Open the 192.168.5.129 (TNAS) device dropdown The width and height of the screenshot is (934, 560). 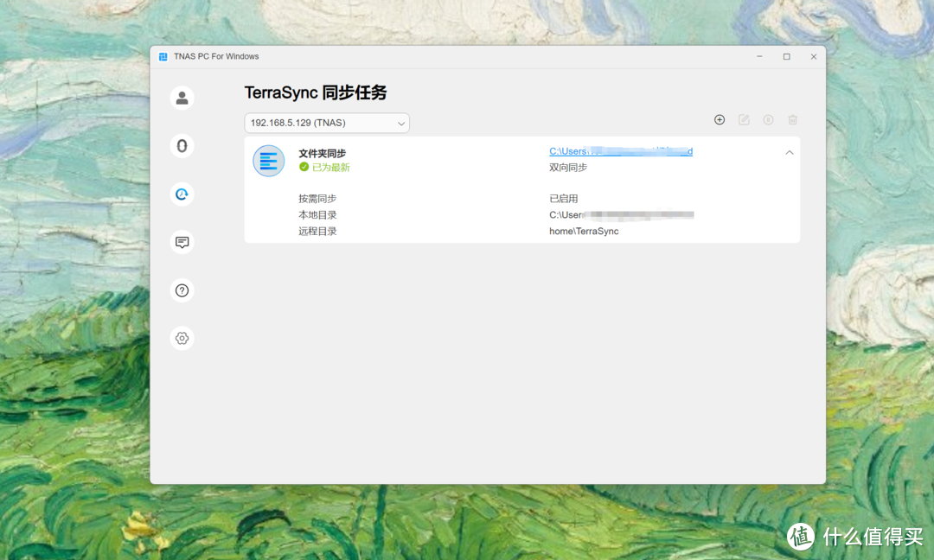[327, 124]
